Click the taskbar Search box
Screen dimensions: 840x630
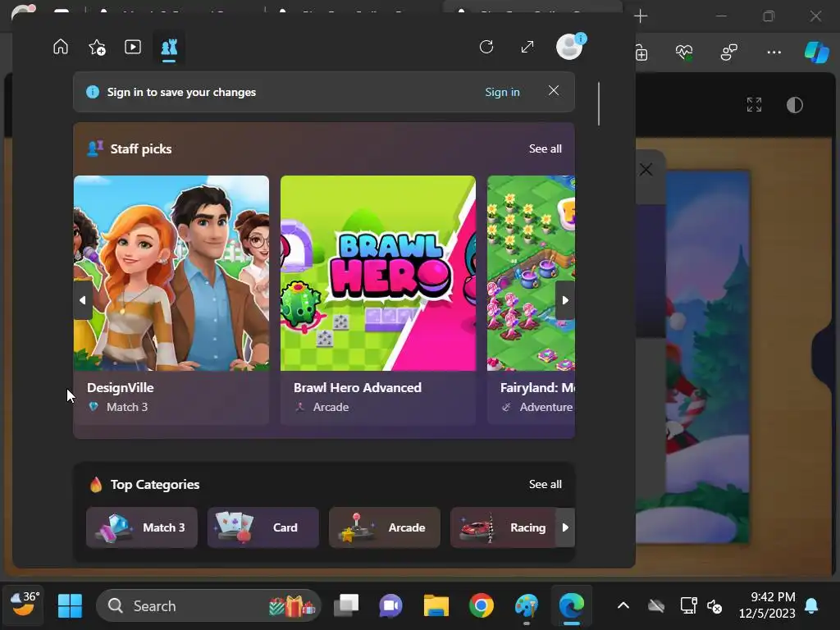click(209, 606)
